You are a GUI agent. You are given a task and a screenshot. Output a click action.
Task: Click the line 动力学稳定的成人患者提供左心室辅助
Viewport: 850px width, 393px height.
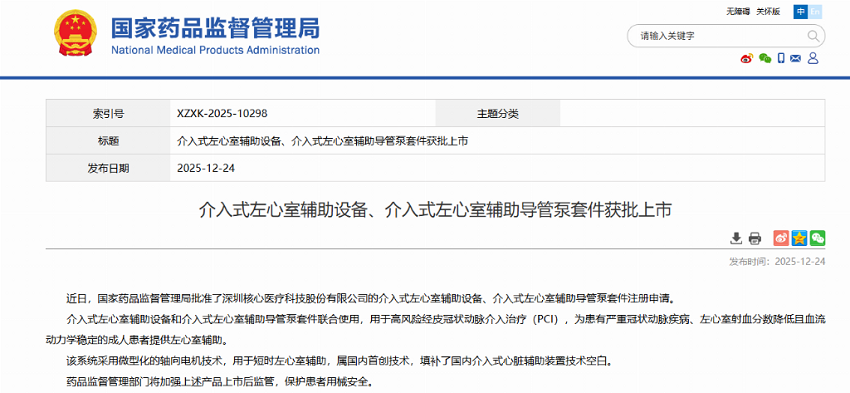point(137,340)
